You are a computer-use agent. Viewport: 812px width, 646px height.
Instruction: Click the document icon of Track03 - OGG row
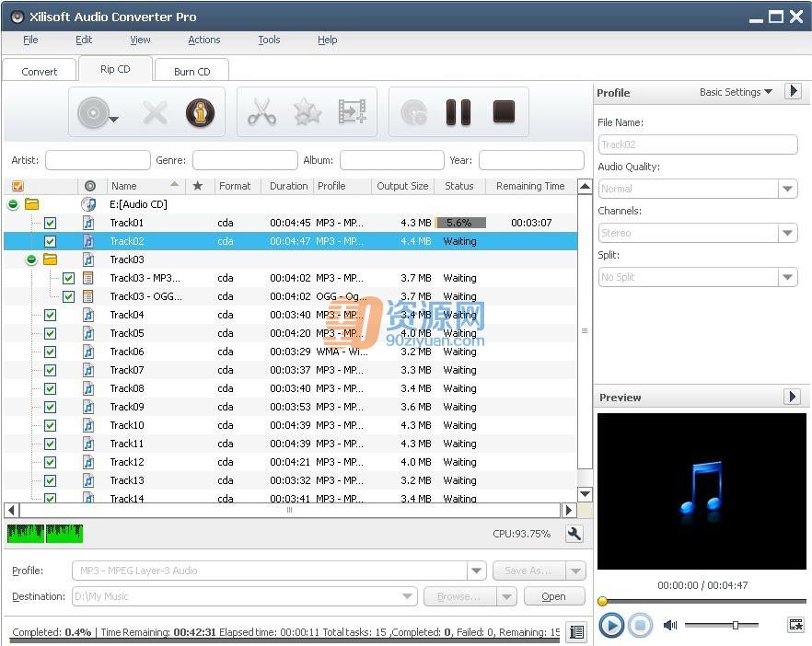(x=88, y=296)
